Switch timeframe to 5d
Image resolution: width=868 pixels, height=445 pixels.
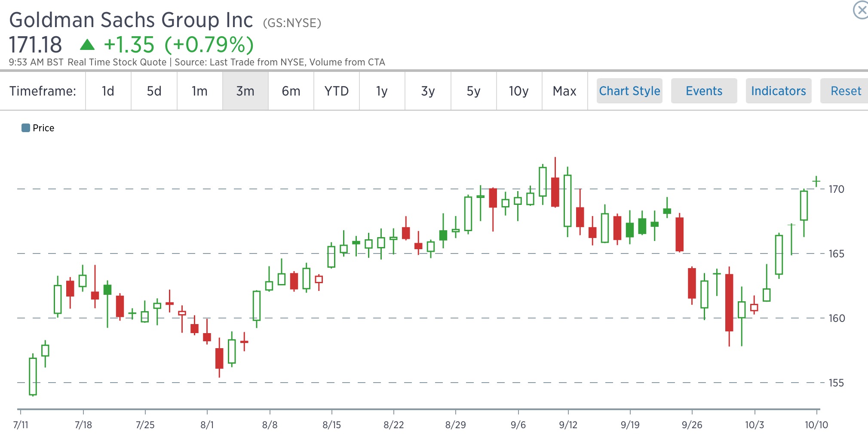pos(154,91)
